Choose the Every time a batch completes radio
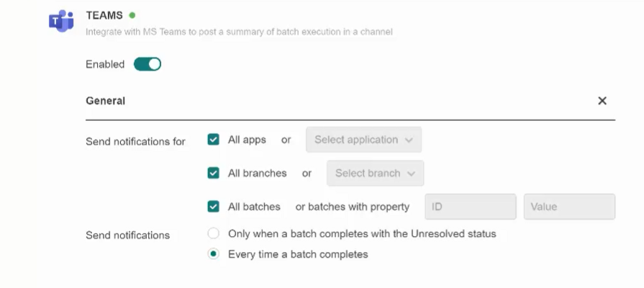 (213, 254)
